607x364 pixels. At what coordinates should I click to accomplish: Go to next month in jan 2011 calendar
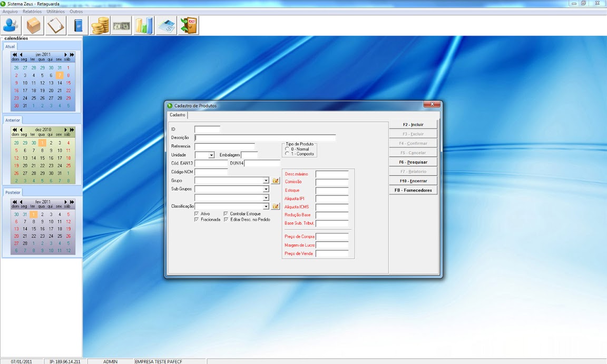point(65,55)
